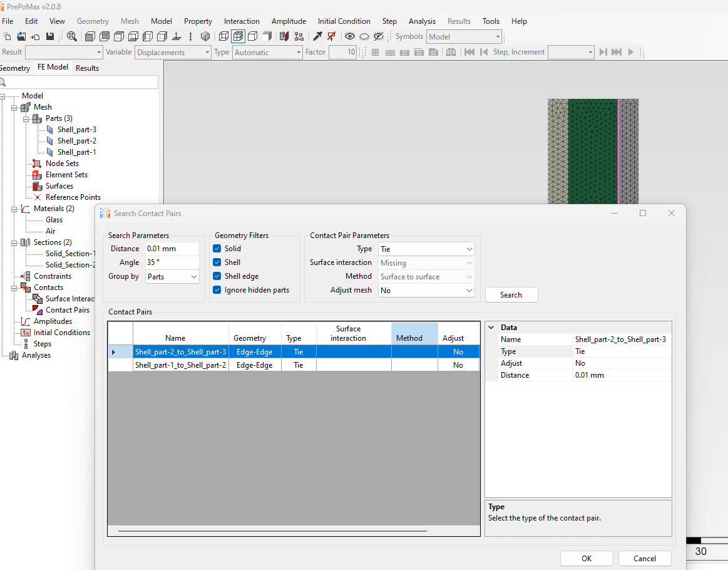This screenshot has height=570, width=728.
Task: Click OK in Search Contact Pairs dialog
Action: point(586,558)
